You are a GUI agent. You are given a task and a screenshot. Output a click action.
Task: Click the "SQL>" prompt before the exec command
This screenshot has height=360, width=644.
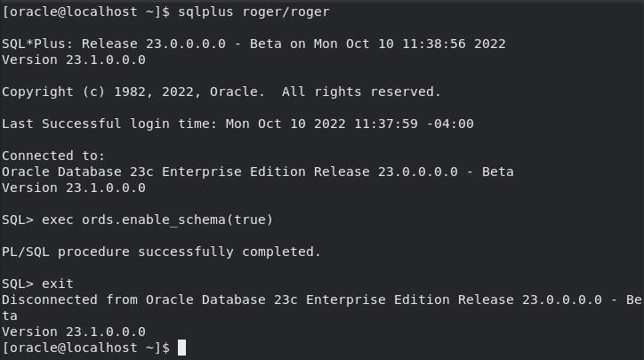tap(18, 219)
